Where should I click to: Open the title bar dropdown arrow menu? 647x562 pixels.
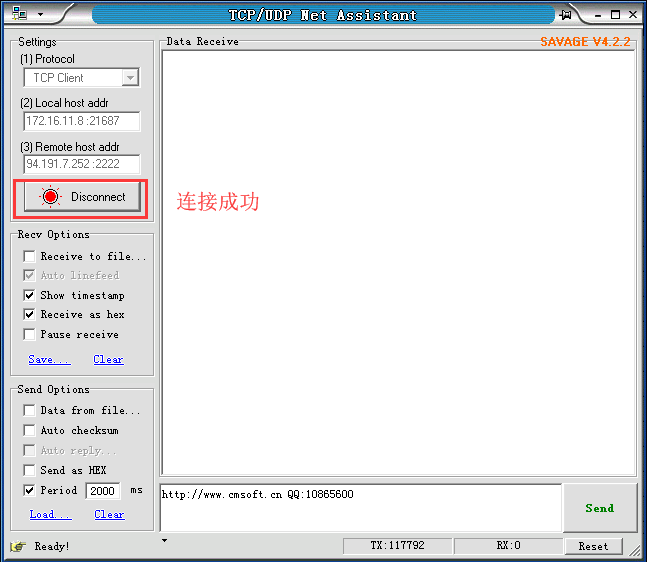click(x=40, y=15)
